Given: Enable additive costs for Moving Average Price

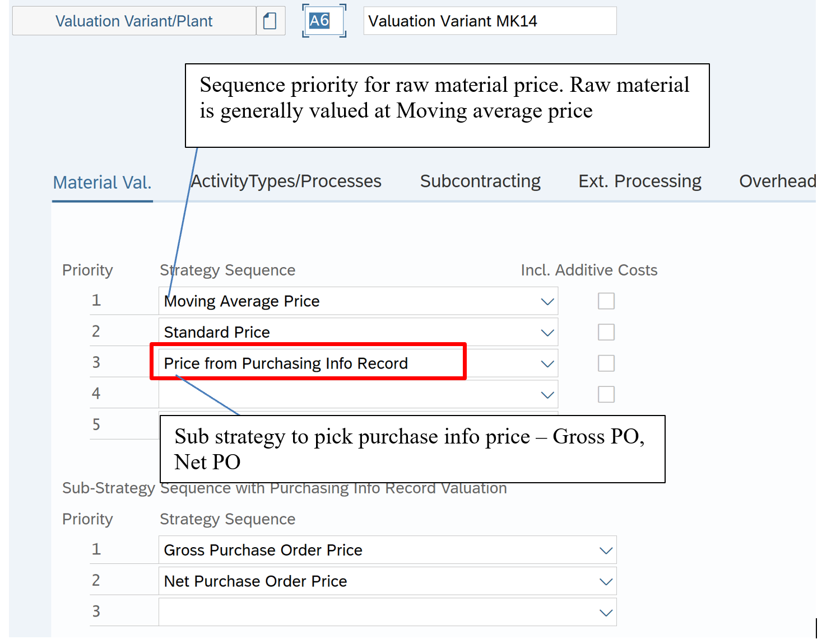Looking at the screenshot, I should [606, 301].
